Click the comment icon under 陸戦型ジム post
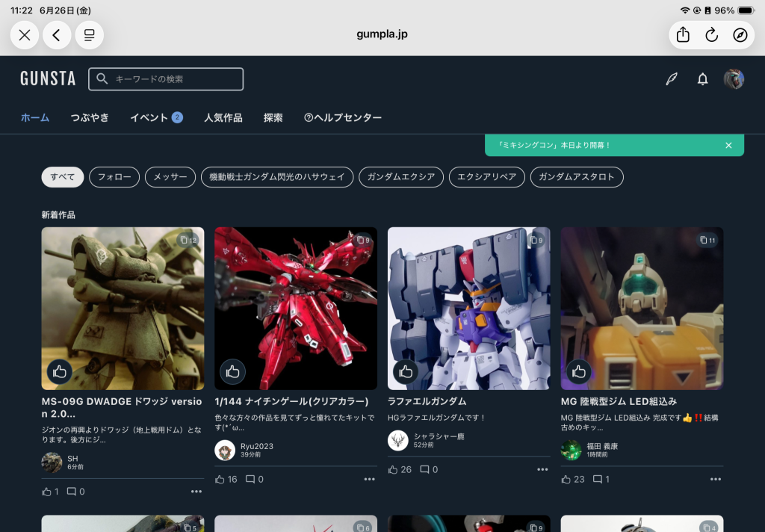The image size is (765, 532). point(597,480)
